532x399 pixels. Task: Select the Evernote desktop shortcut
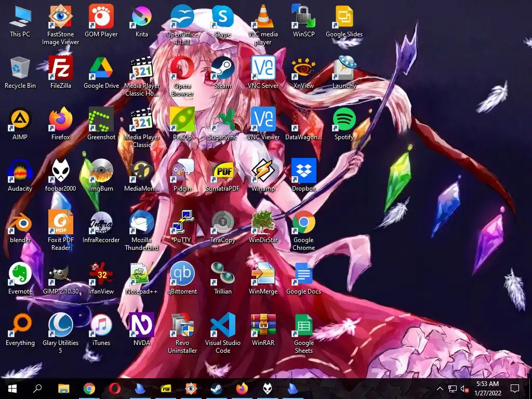pos(20,278)
